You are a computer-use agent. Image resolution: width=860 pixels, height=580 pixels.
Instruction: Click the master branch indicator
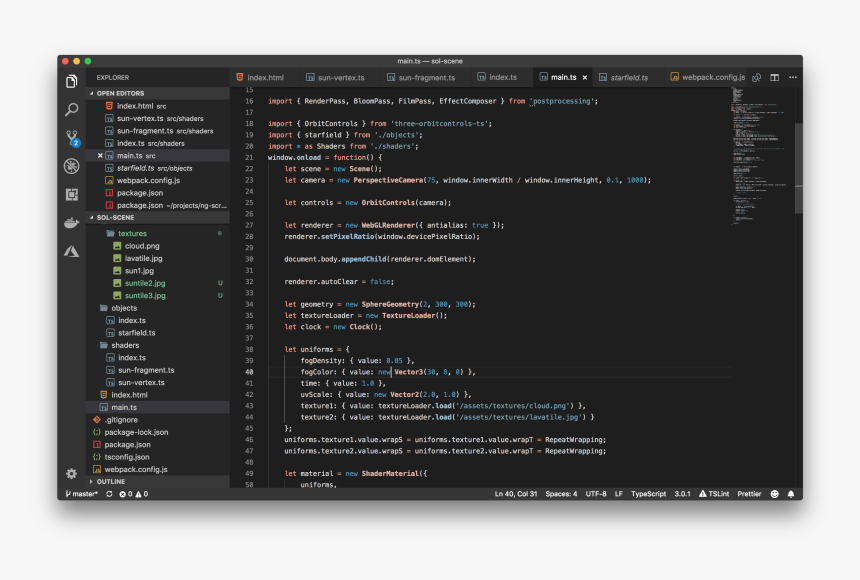point(81,494)
